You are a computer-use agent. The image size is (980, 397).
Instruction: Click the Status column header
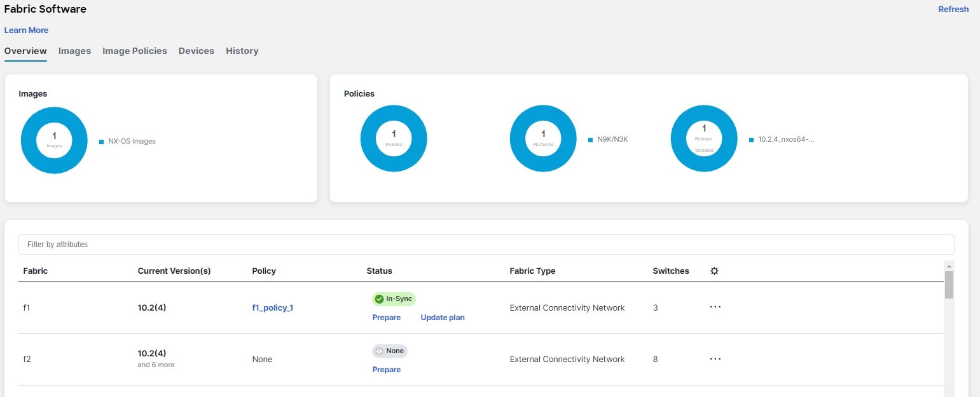click(380, 271)
